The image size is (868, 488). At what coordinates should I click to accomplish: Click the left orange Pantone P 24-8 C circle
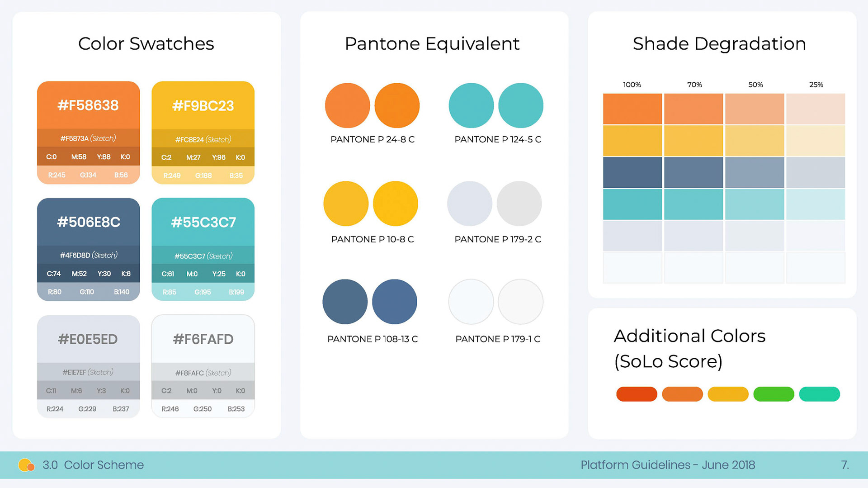(347, 105)
